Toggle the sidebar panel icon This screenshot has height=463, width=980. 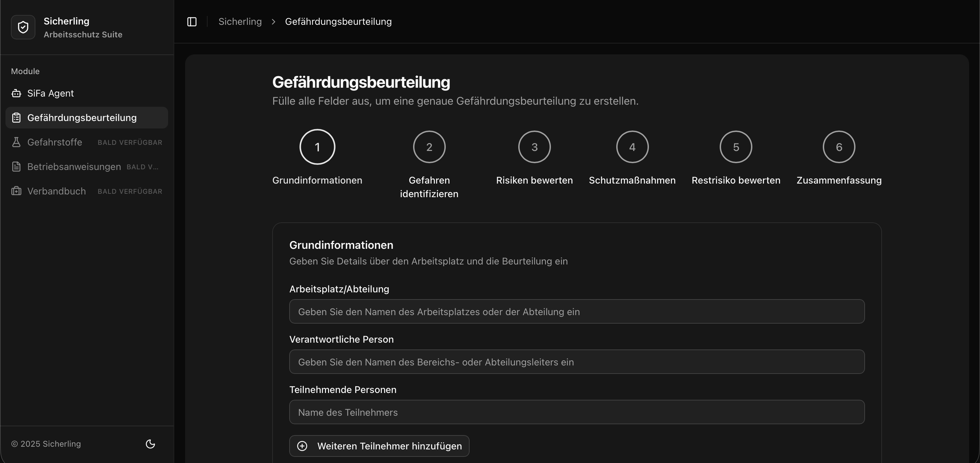(192, 22)
